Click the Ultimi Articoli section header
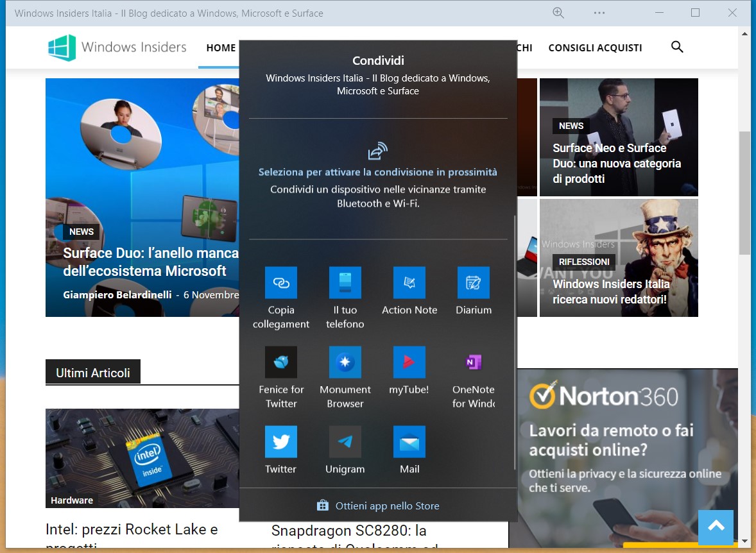The width and height of the screenshot is (756, 553). [x=92, y=373]
